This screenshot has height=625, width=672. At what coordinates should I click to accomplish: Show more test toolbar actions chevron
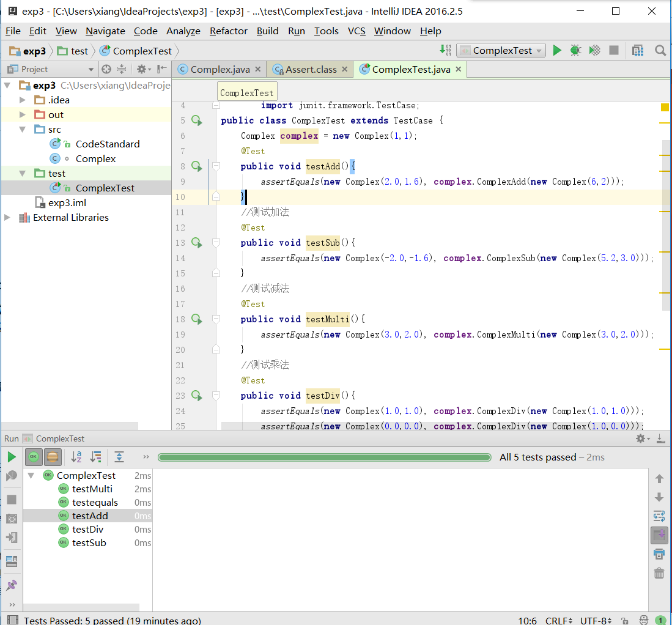146,457
